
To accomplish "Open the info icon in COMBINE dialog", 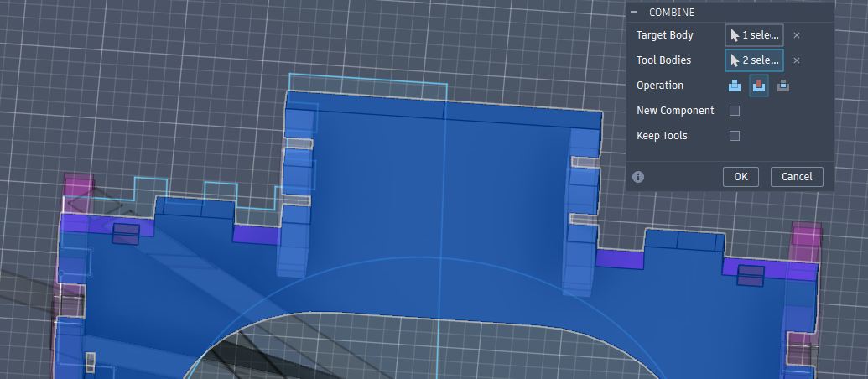I will [638, 177].
